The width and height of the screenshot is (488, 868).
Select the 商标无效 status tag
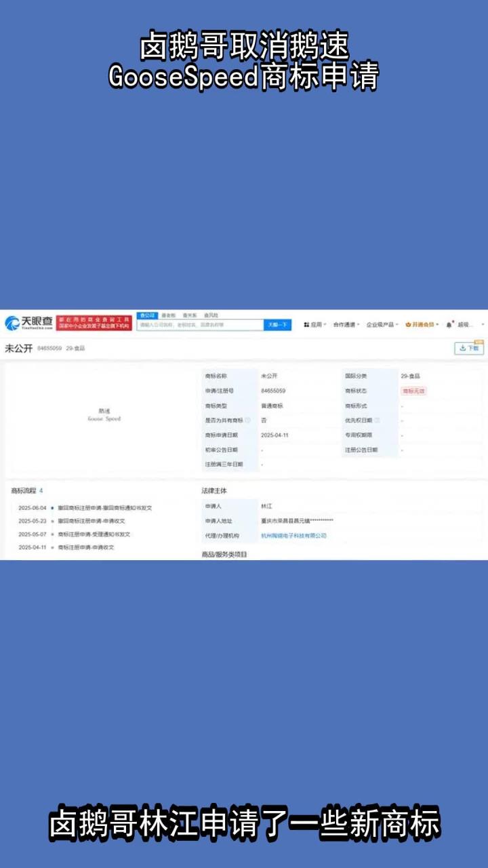413,391
